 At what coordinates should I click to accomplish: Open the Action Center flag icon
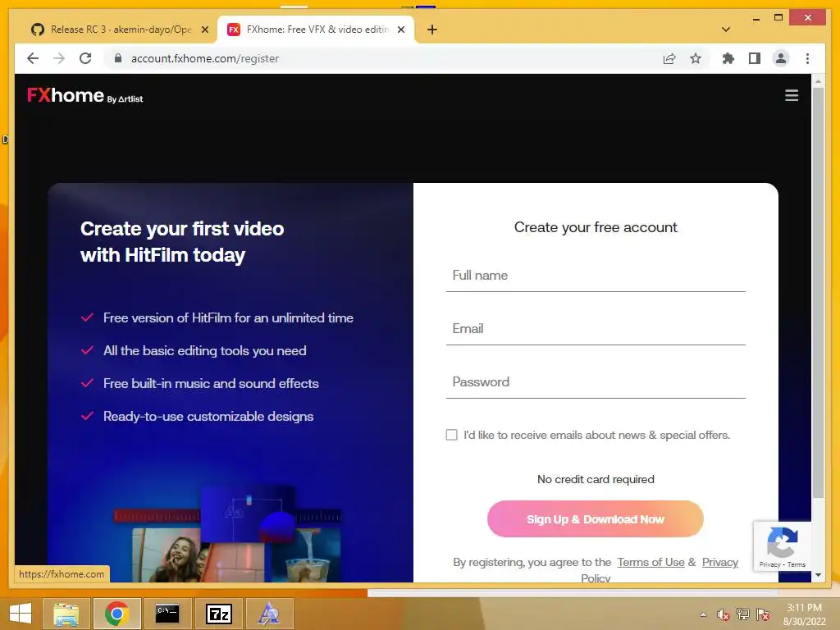763,614
